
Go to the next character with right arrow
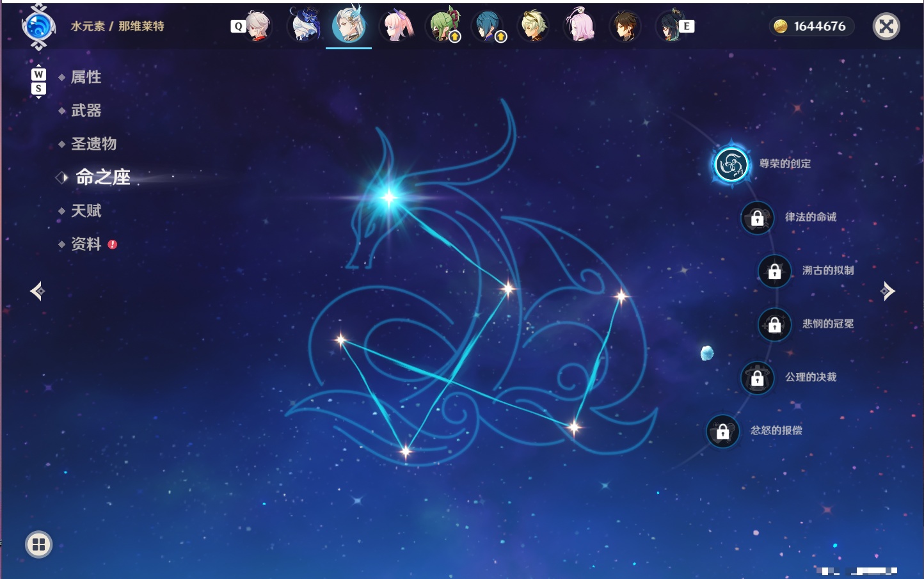point(888,291)
